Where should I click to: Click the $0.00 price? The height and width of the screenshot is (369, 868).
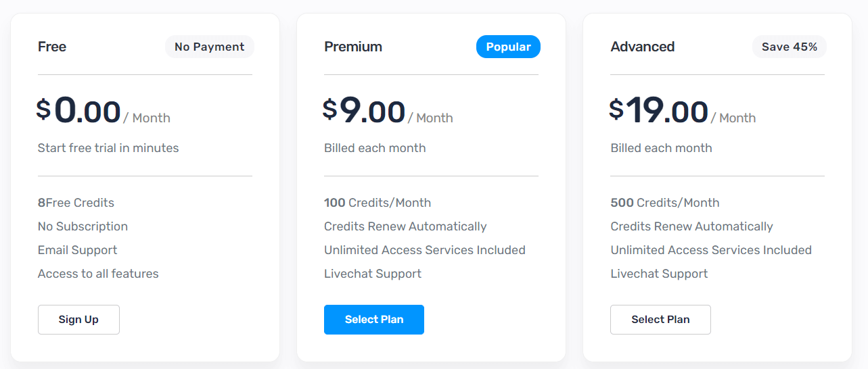pos(78,111)
